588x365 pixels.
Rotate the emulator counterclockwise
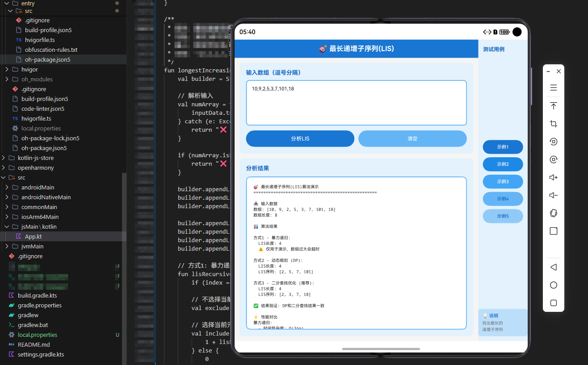(x=553, y=141)
